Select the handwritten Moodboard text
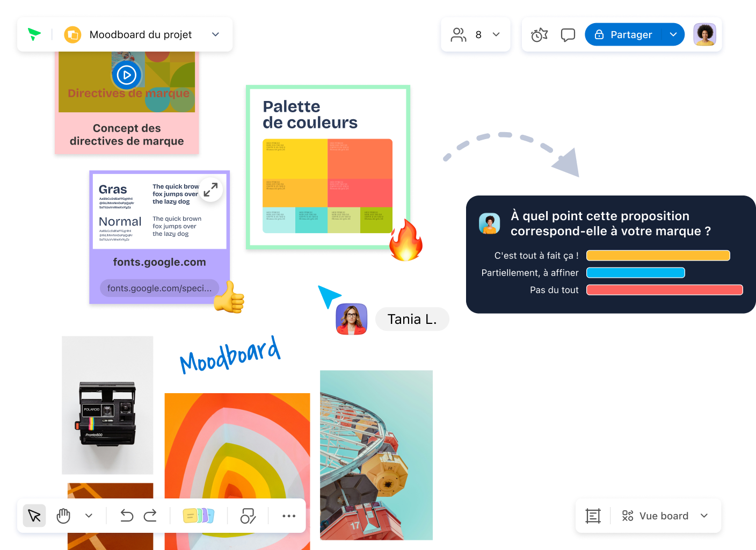The width and height of the screenshot is (756, 550). coord(230,355)
